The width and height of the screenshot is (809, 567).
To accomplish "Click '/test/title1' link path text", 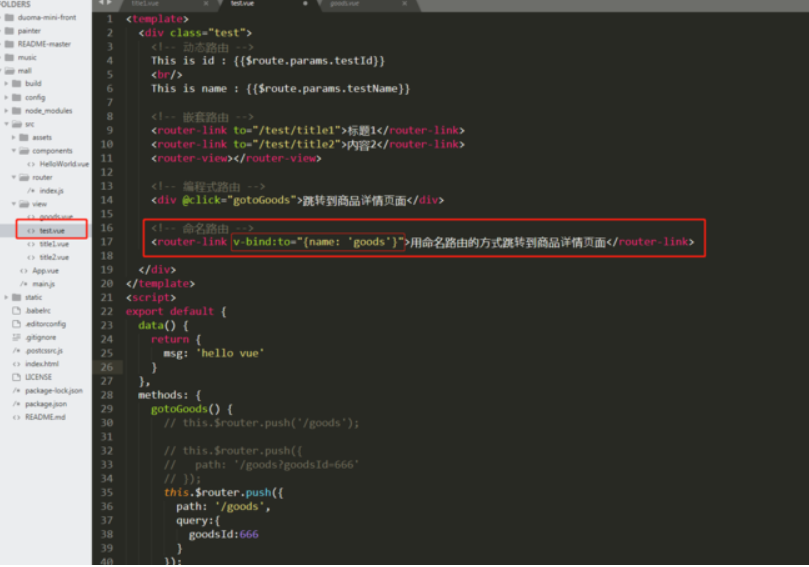I will (x=297, y=131).
